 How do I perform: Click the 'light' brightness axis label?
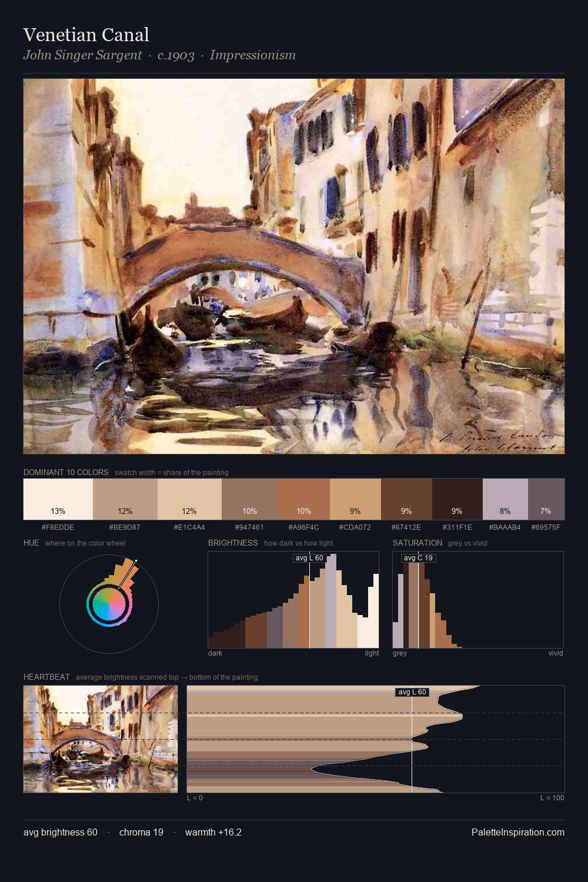[x=372, y=653]
